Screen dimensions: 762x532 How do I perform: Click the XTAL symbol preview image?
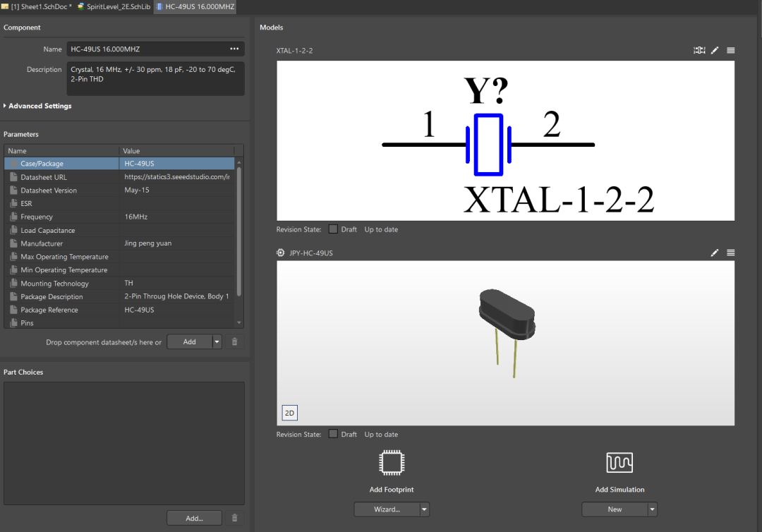(505, 140)
